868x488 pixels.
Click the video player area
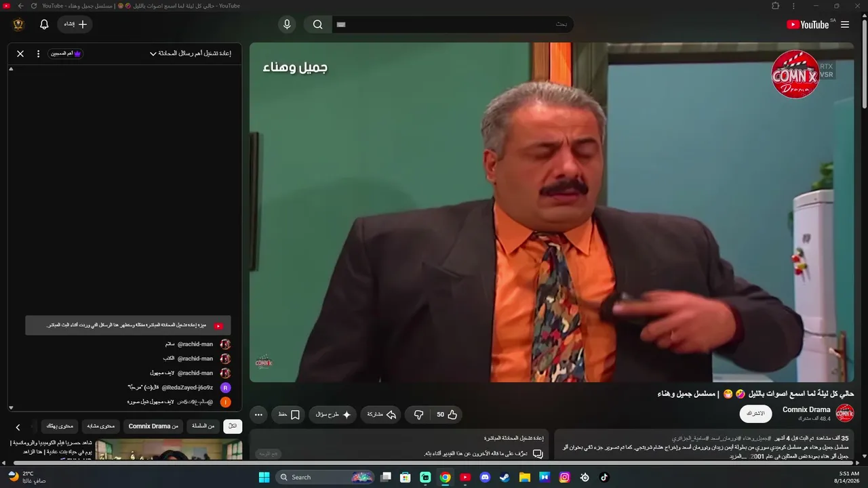point(551,212)
